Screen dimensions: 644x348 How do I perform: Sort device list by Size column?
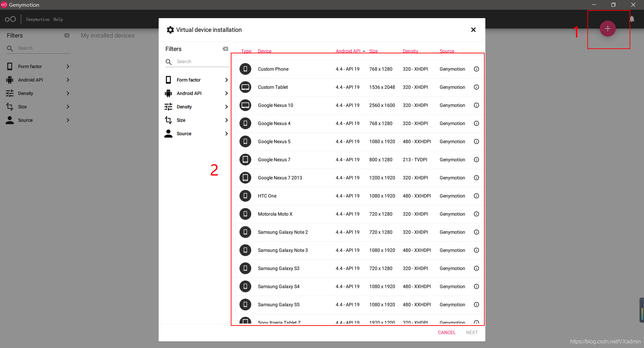pos(373,51)
